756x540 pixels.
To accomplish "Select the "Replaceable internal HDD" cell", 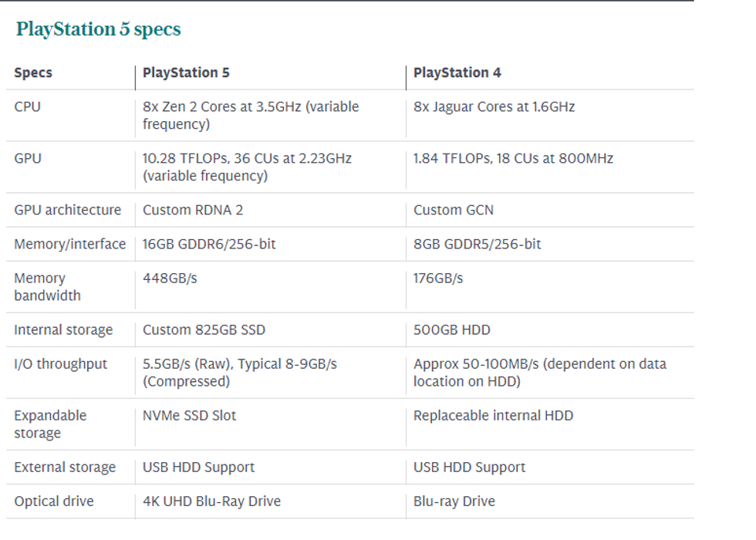I will [493, 416].
